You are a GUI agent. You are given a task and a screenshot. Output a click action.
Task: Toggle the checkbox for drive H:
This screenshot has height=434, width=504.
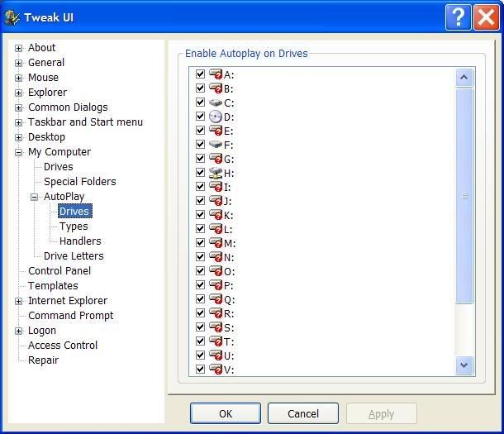[x=200, y=172]
